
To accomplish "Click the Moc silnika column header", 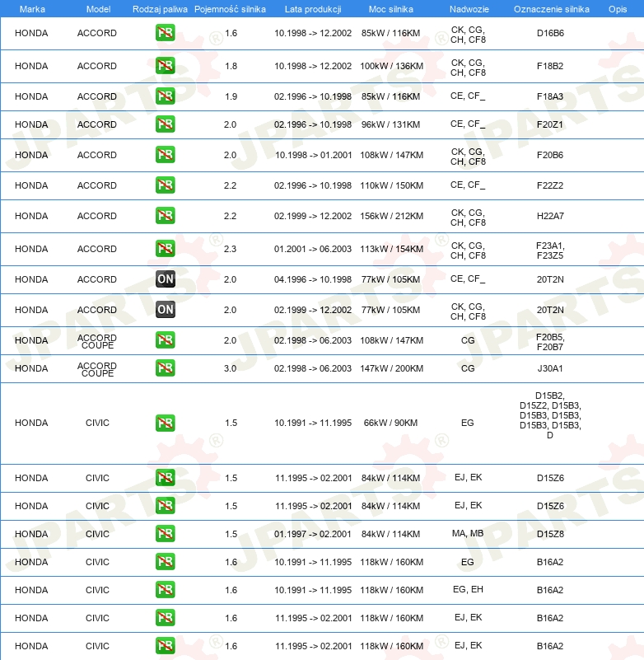I will coord(391,9).
